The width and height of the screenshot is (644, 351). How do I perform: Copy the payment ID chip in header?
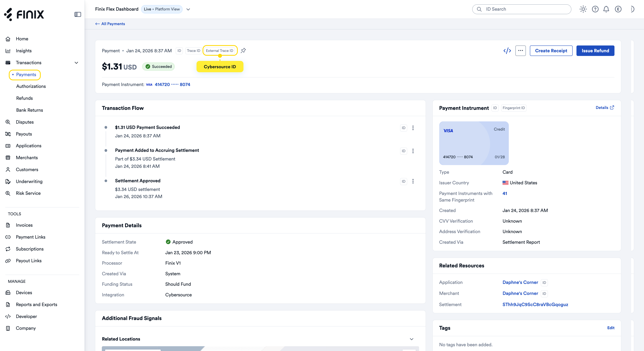click(179, 51)
